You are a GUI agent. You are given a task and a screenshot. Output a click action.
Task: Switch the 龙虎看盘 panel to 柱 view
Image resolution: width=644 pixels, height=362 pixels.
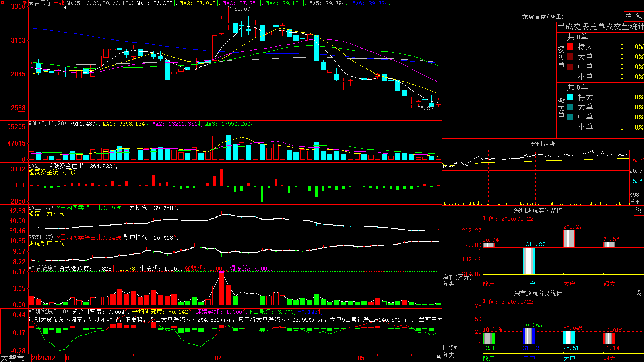coord(629,16)
